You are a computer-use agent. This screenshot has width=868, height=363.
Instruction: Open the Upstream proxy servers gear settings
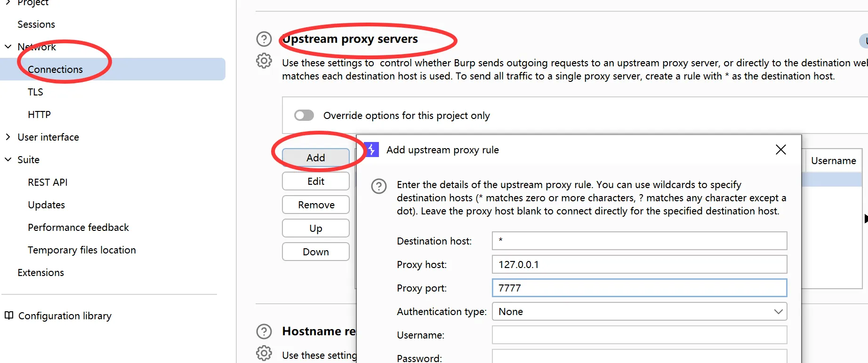(264, 61)
